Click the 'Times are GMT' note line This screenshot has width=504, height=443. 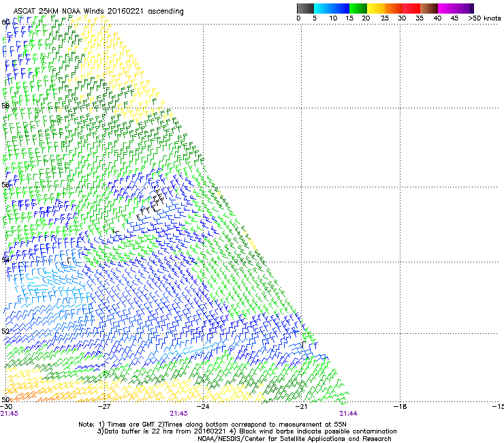click(x=212, y=425)
